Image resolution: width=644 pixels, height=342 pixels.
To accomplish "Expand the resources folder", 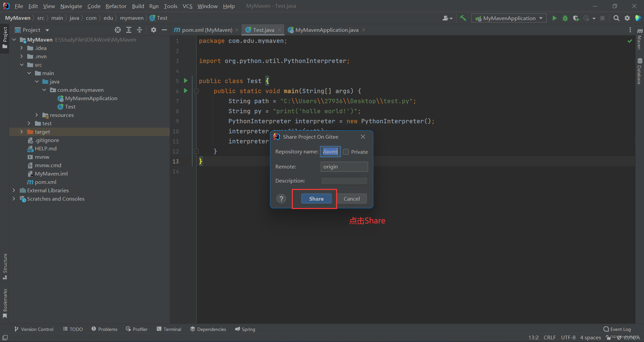I will click(37, 115).
